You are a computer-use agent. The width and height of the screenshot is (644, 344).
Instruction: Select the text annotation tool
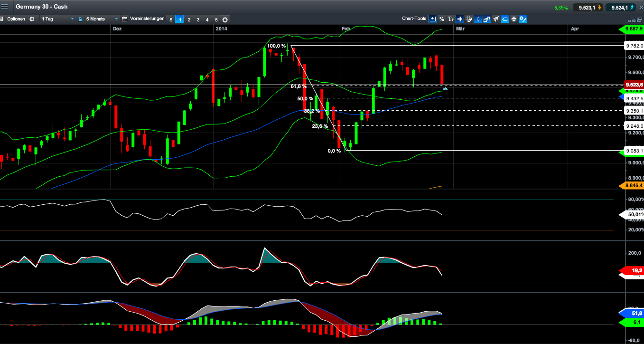click(x=451, y=19)
